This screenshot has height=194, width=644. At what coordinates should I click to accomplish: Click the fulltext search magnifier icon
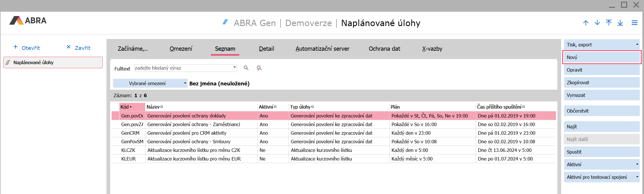[246, 68]
